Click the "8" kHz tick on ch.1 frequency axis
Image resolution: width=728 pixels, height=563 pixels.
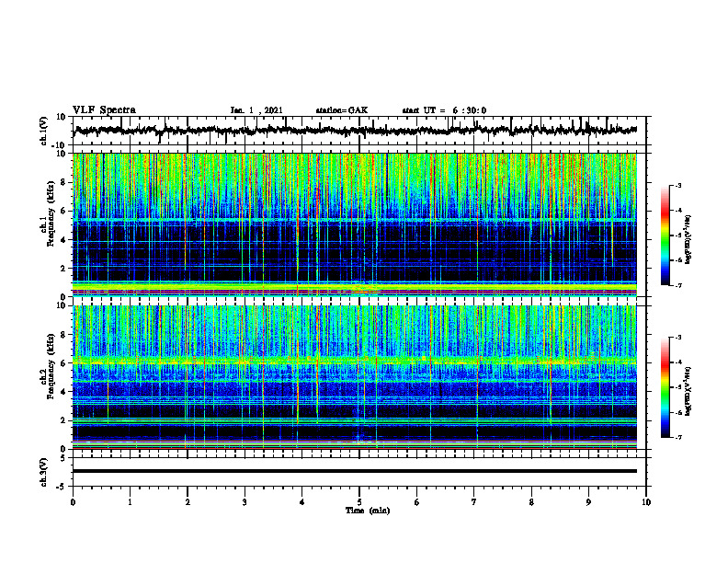[64, 182]
